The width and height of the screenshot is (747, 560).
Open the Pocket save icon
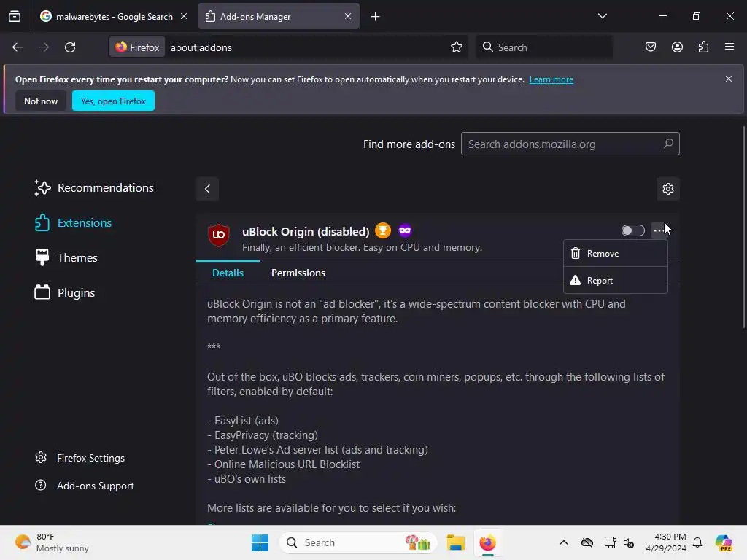pos(651,47)
